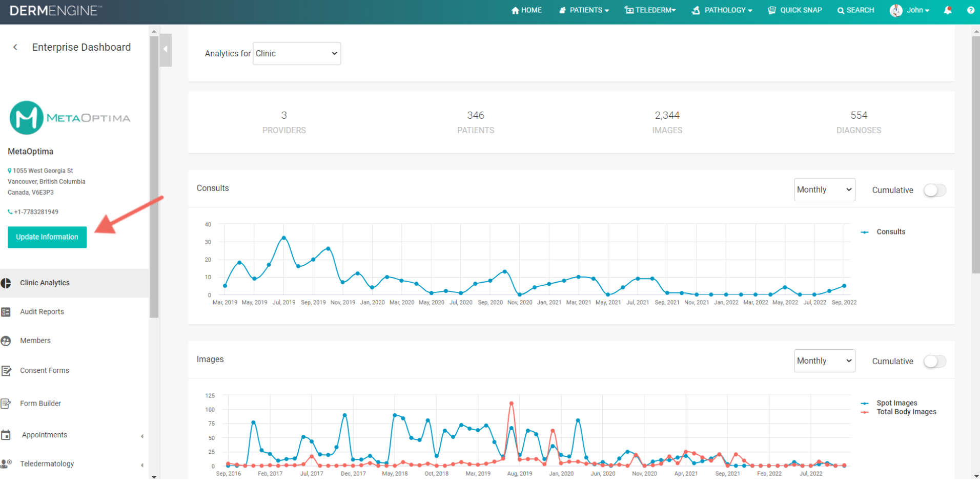This screenshot has height=487, width=980.
Task: Click the Aug 2019 total body images peak
Action: pyautogui.click(x=511, y=404)
